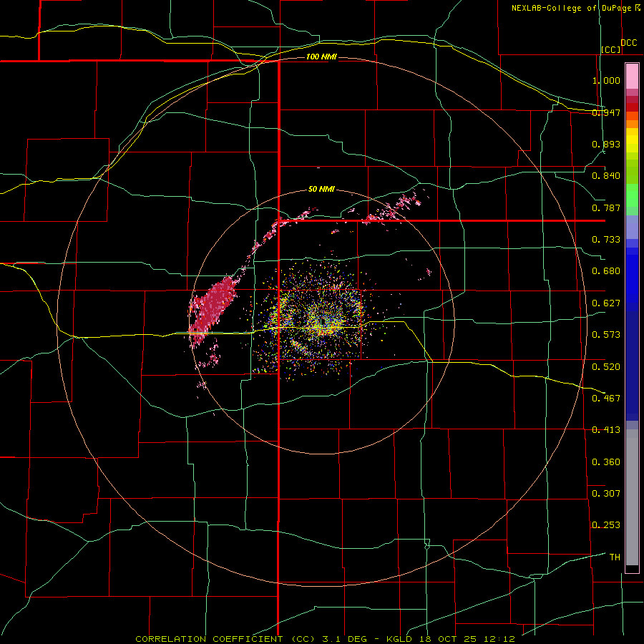Click the 0.627 scale value

(x=606, y=303)
